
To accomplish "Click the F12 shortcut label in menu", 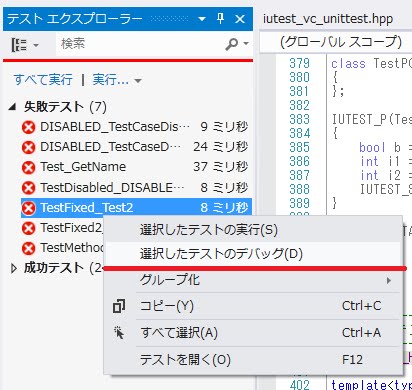I will [x=352, y=360].
